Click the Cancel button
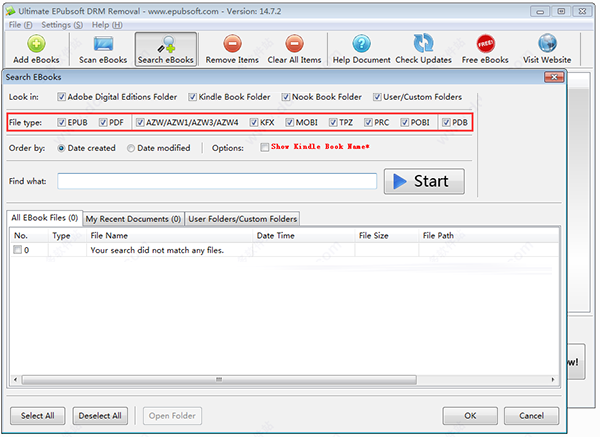Image resolution: width=600 pixels, height=437 pixels. click(531, 416)
